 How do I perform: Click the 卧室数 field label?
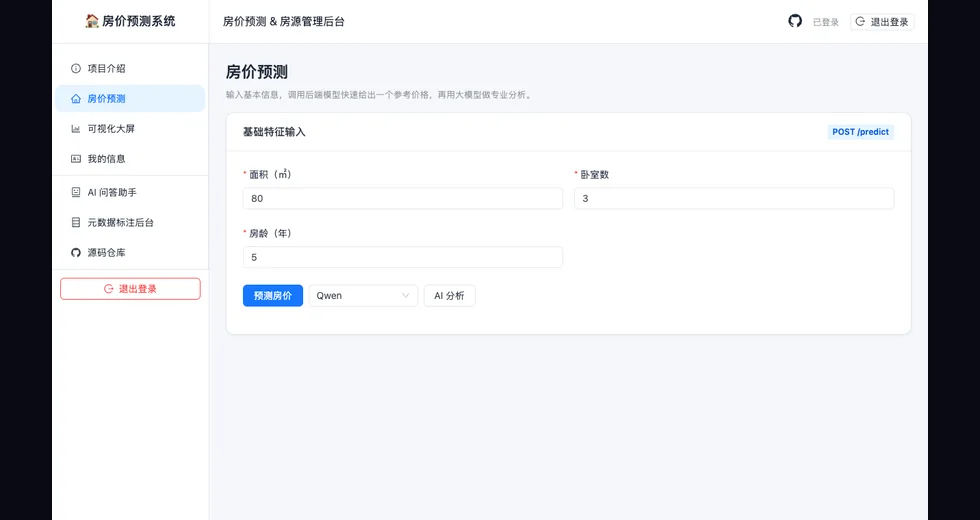click(x=594, y=174)
